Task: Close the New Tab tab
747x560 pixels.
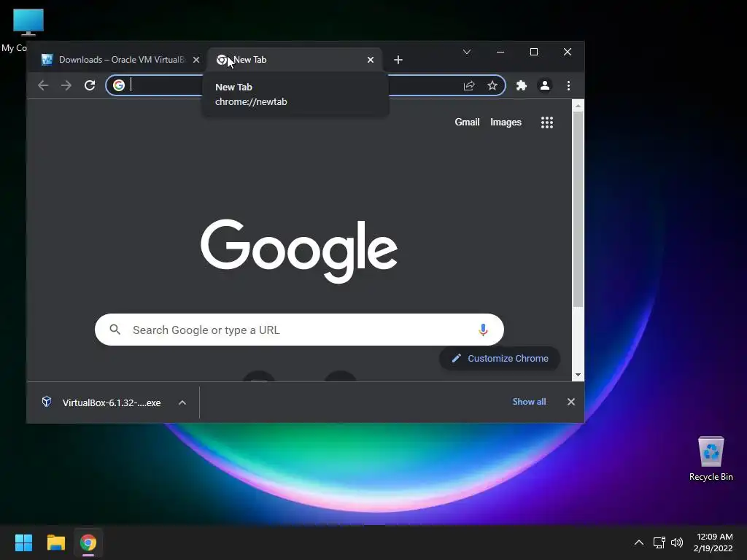Action: [370, 60]
